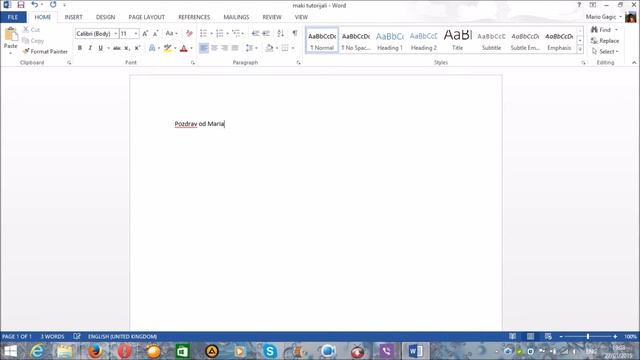Click the Windows Start button
This screenshot has width=640, height=360.
pyautogui.click(x=11, y=351)
